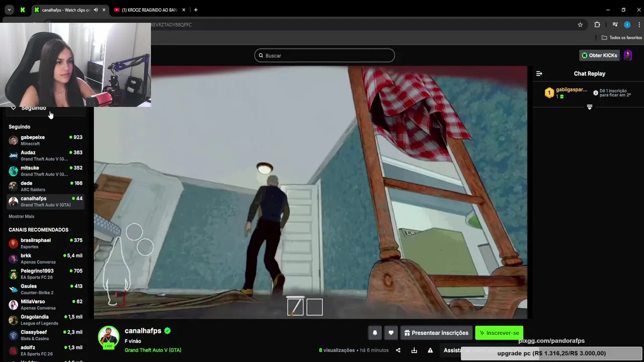Open the Chrome profile avatar
The height and width of the screenshot is (362, 644).
click(x=627, y=25)
